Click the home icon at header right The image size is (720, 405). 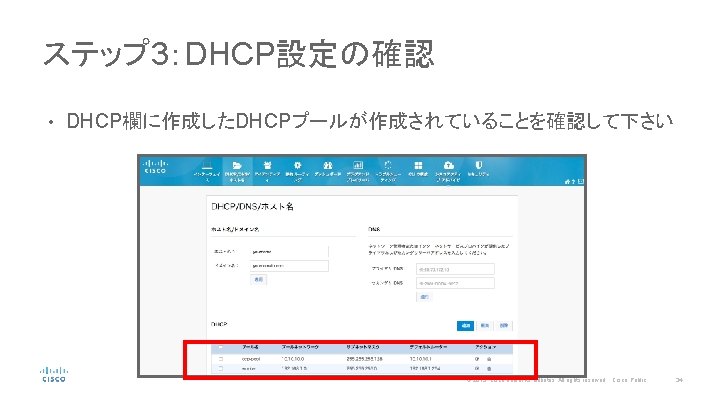coord(568,182)
